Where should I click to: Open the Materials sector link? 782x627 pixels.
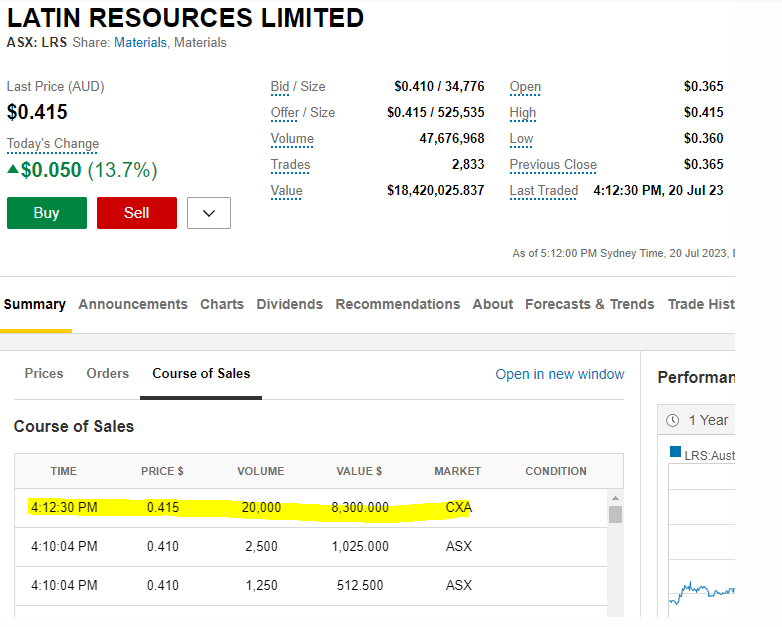[140, 43]
